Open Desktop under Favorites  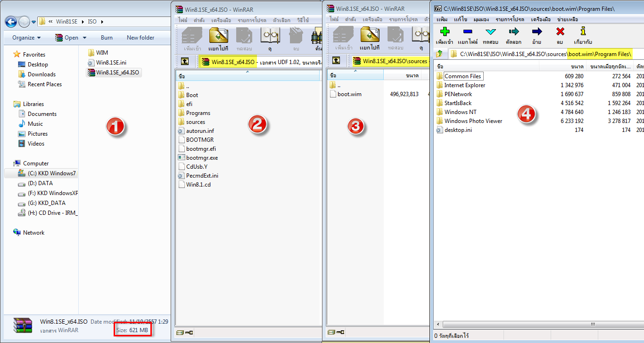(38, 64)
